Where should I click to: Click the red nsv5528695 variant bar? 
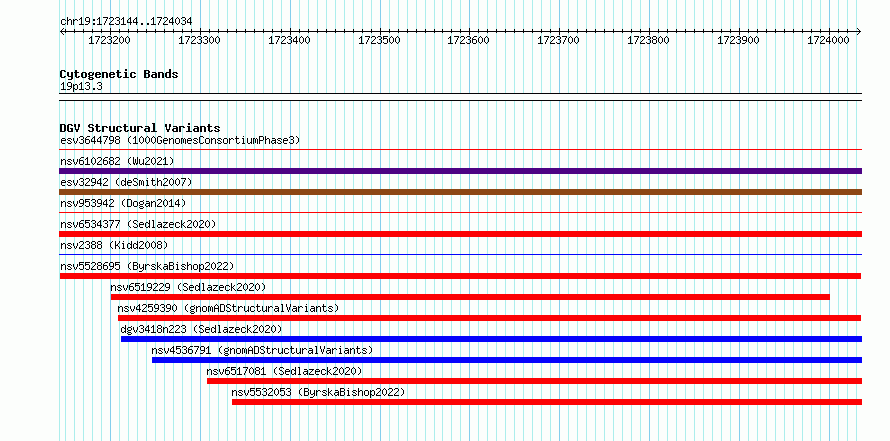(x=460, y=276)
